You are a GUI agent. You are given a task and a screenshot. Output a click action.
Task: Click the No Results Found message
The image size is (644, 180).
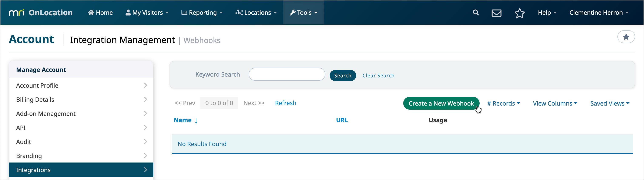202,144
